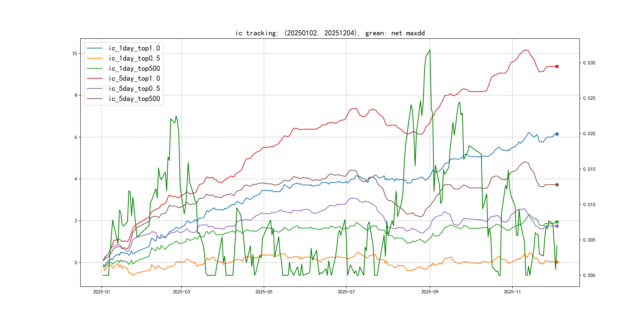Image resolution: width=644 pixels, height=322 pixels.
Task: Click the 2025-09 x-axis tick label
Action: [430, 292]
